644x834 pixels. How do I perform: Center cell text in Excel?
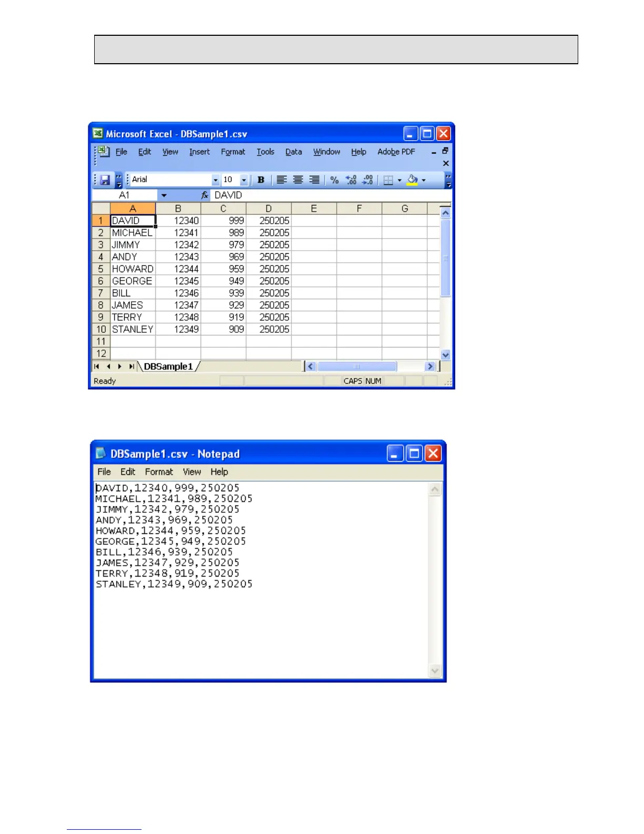[x=298, y=180]
